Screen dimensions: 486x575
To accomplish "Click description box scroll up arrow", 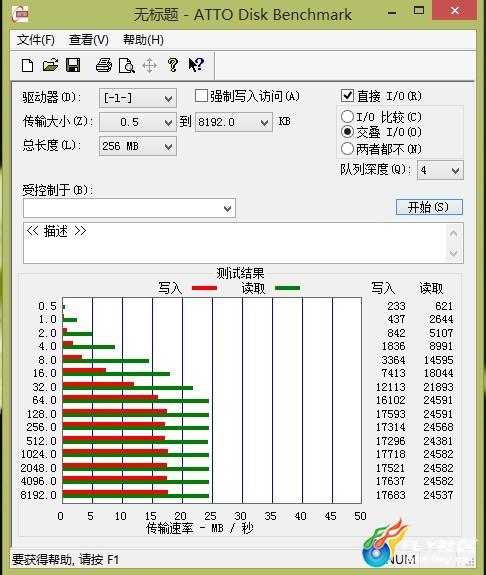I will (454, 233).
